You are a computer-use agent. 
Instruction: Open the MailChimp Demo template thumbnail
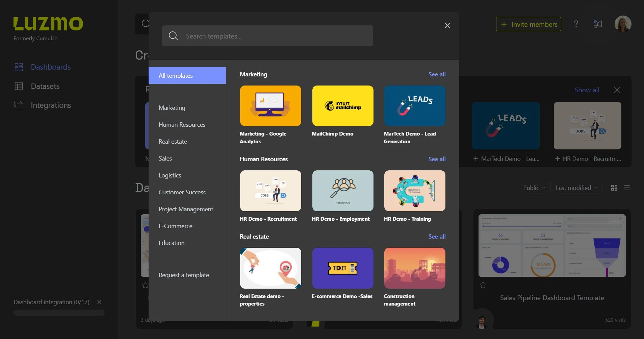pyautogui.click(x=342, y=106)
